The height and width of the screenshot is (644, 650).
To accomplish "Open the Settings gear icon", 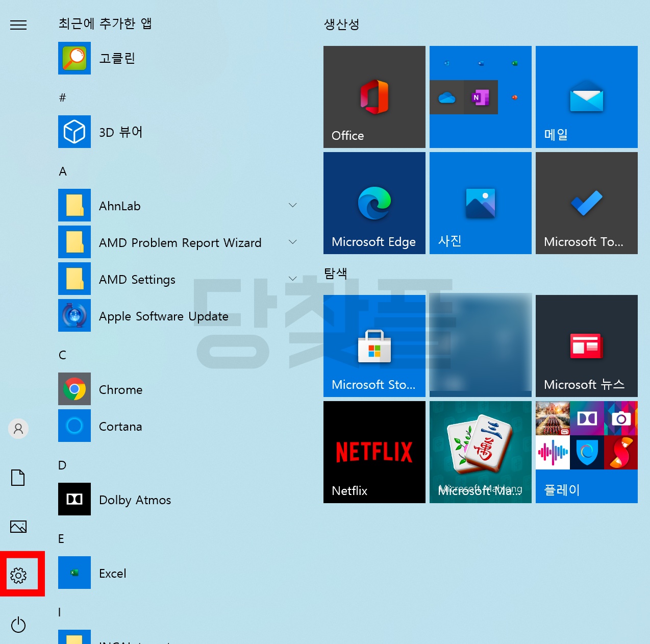I will (x=18, y=576).
